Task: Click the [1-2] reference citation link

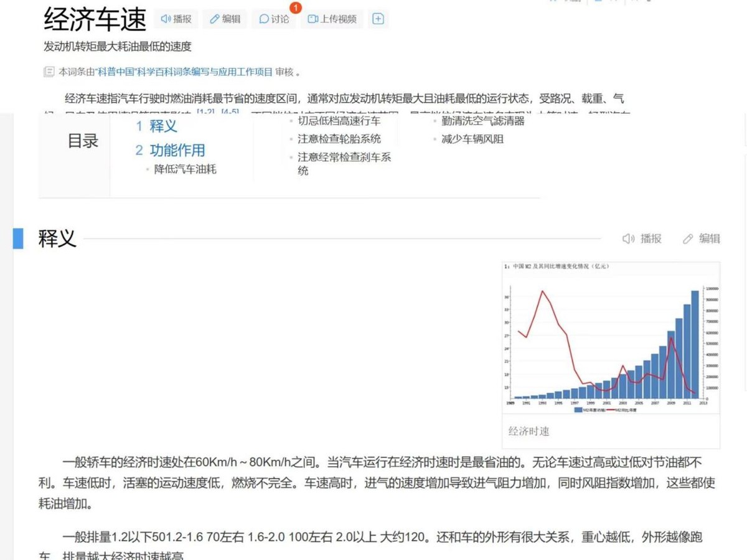Action: [205, 111]
